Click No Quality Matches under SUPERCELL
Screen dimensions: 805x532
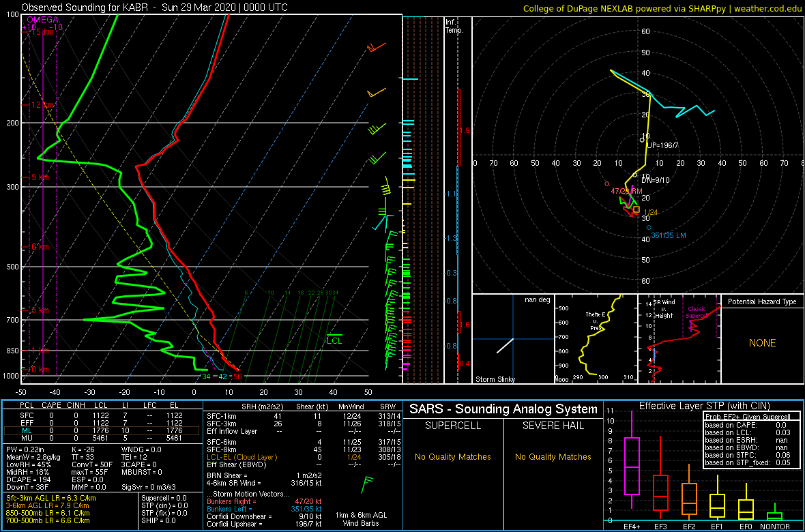452,457
